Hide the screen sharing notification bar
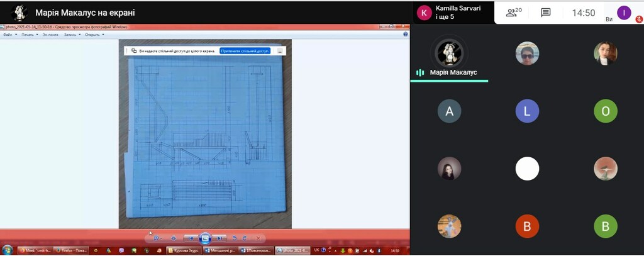This screenshot has height=256, width=644. pos(279,50)
